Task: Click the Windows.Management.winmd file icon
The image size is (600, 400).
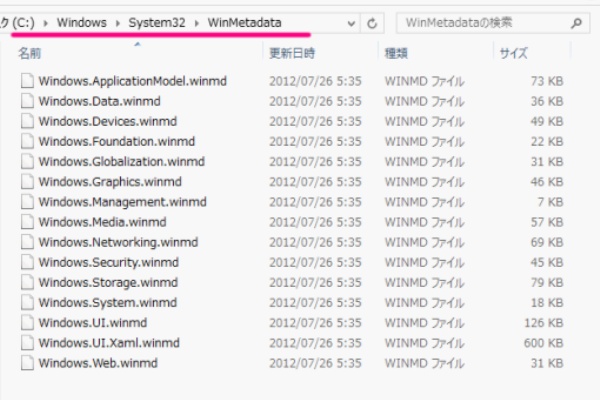Action: pyautogui.click(x=27, y=202)
